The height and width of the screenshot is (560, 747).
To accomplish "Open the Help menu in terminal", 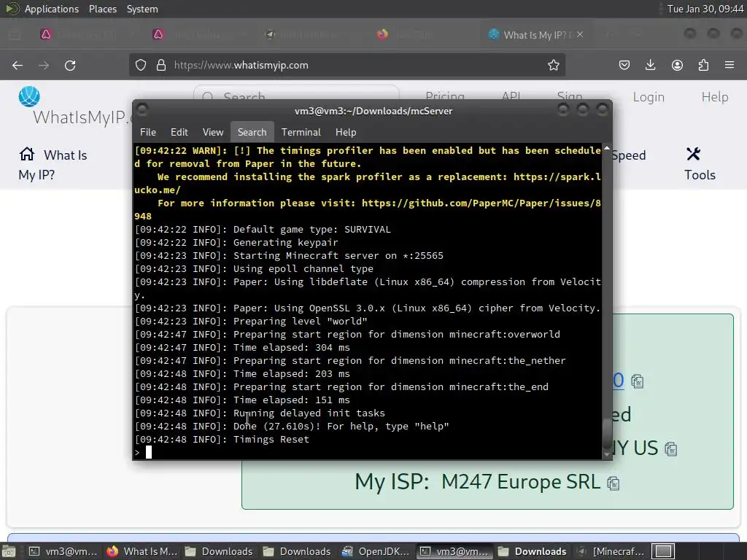I will (345, 133).
